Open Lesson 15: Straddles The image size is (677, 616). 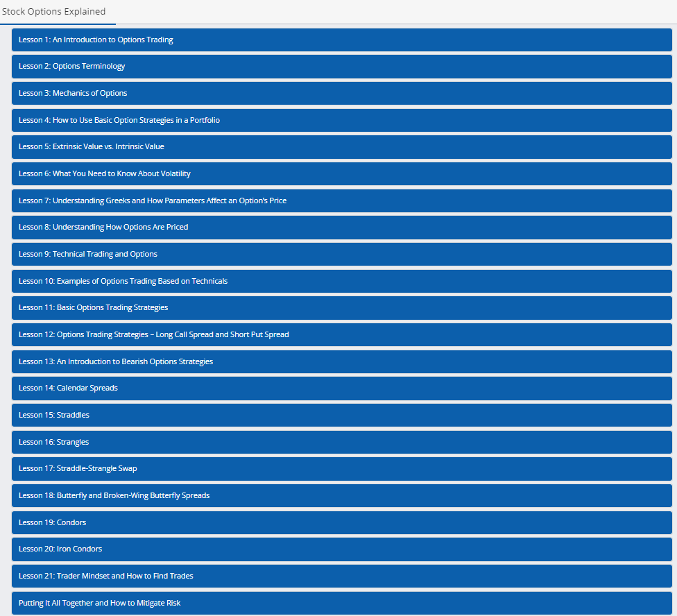pos(341,415)
